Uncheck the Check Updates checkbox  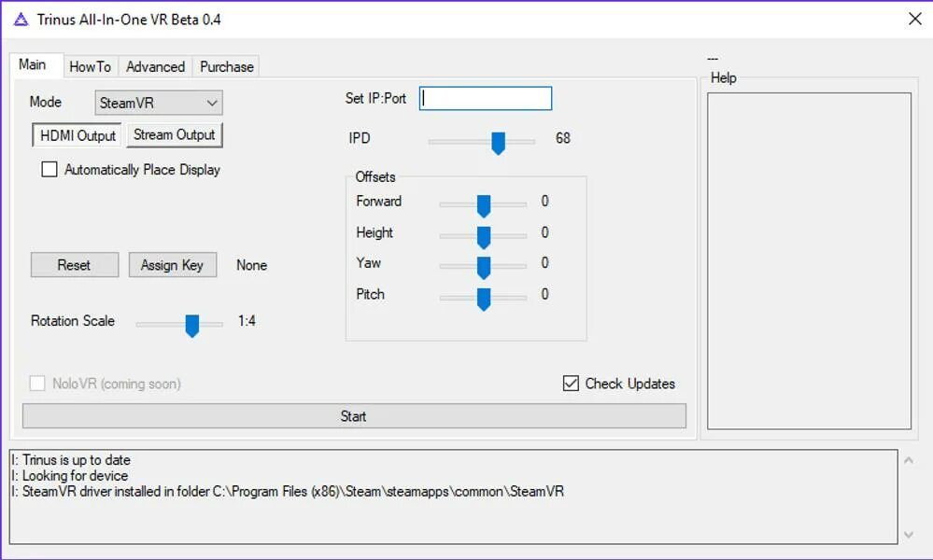[x=571, y=384]
